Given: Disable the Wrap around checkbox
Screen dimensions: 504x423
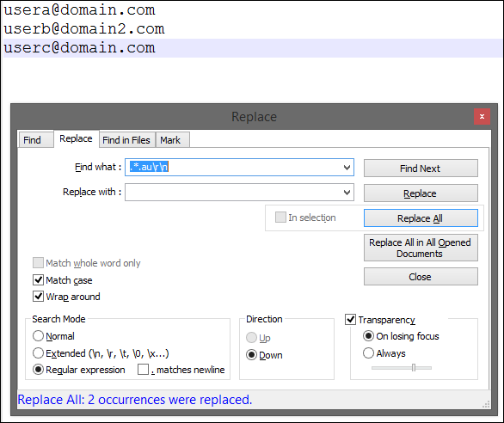Looking at the screenshot, I should pyautogui.click(x=38, y=296).
